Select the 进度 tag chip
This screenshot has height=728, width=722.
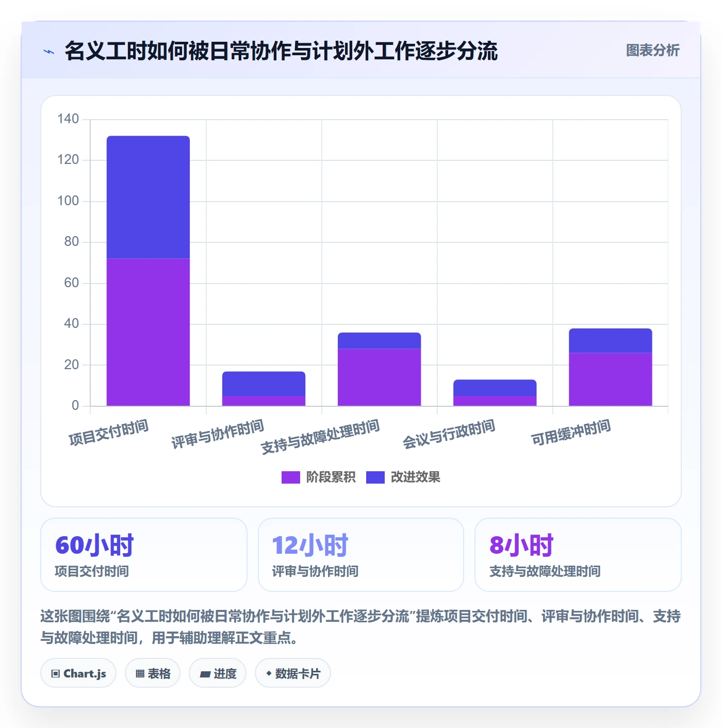[x=218, y=673]
